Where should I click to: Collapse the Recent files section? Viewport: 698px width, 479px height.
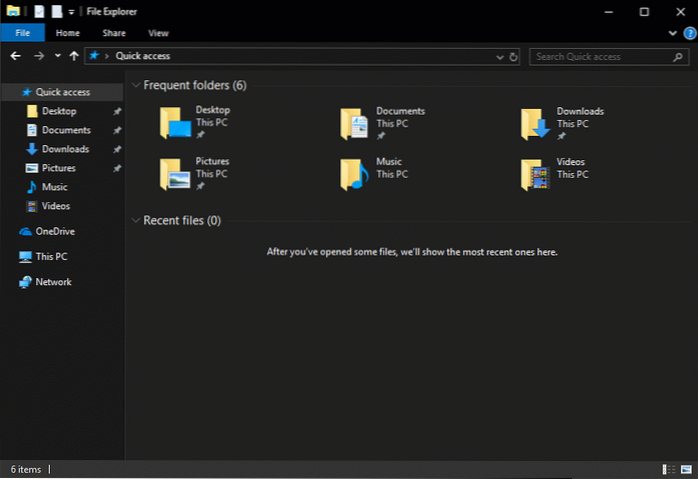coord(135,220)
